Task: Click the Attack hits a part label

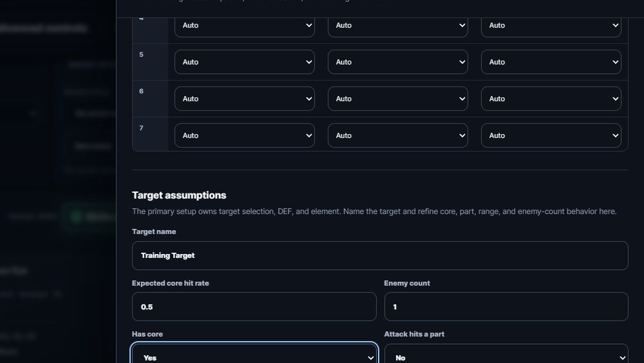Action: pos(414,334)
